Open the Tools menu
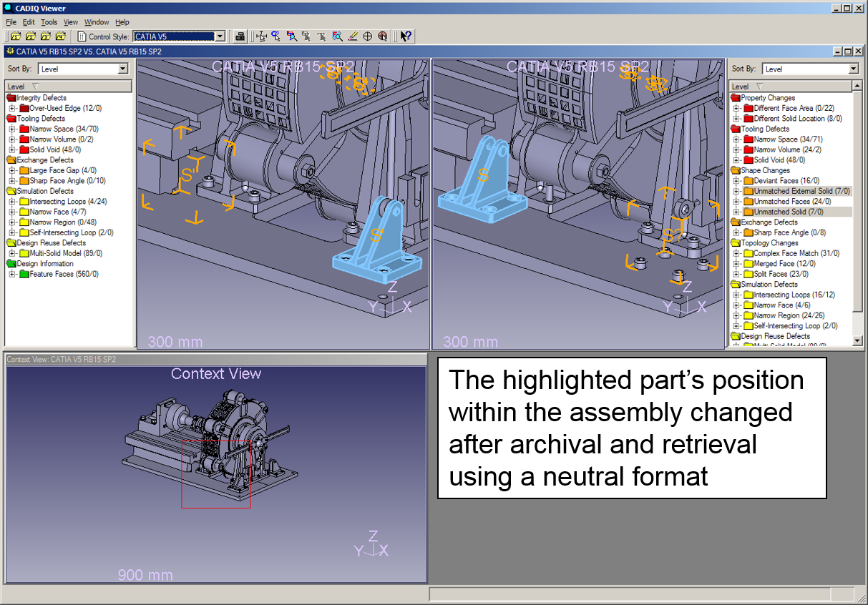 49,22
